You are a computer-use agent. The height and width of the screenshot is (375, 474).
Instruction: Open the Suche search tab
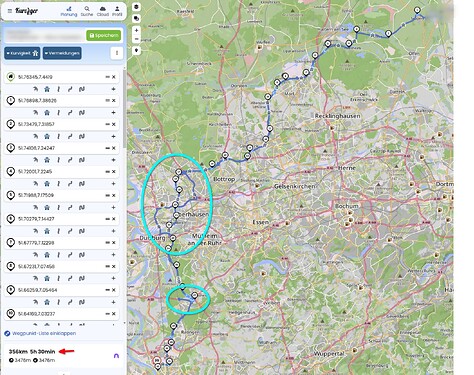(87, 11)
